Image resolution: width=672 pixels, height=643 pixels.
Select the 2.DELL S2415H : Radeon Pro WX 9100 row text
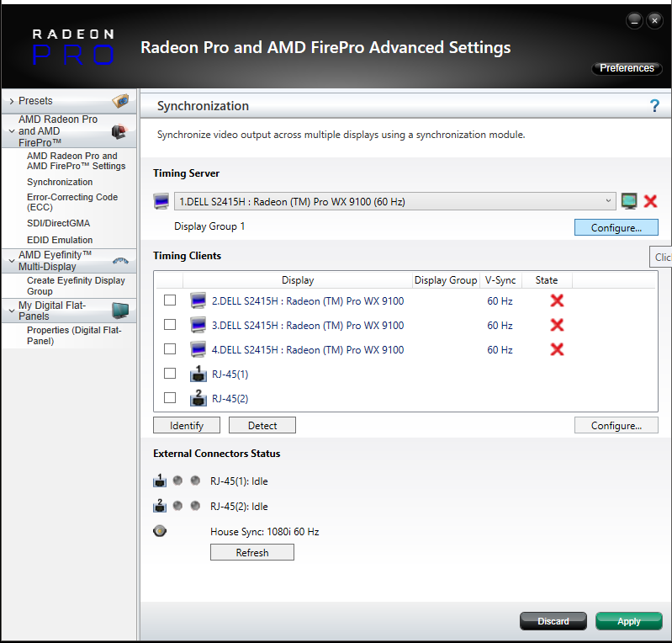point(308,301)
